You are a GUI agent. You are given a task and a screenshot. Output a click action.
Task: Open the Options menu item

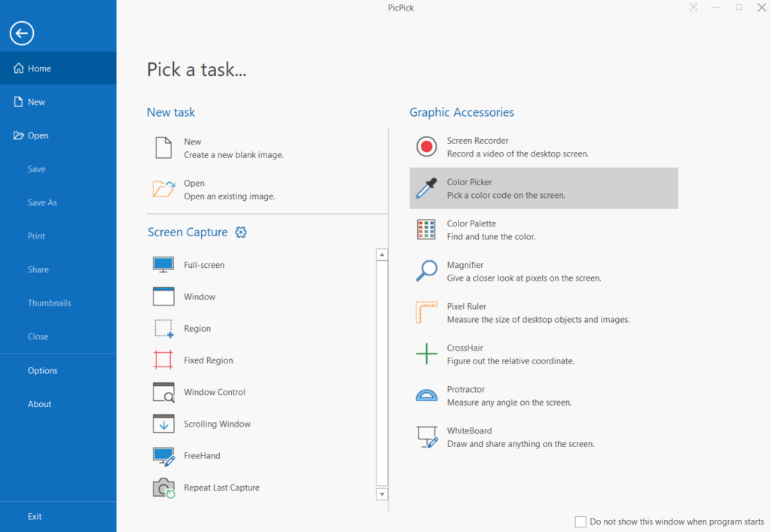[43, 370]
